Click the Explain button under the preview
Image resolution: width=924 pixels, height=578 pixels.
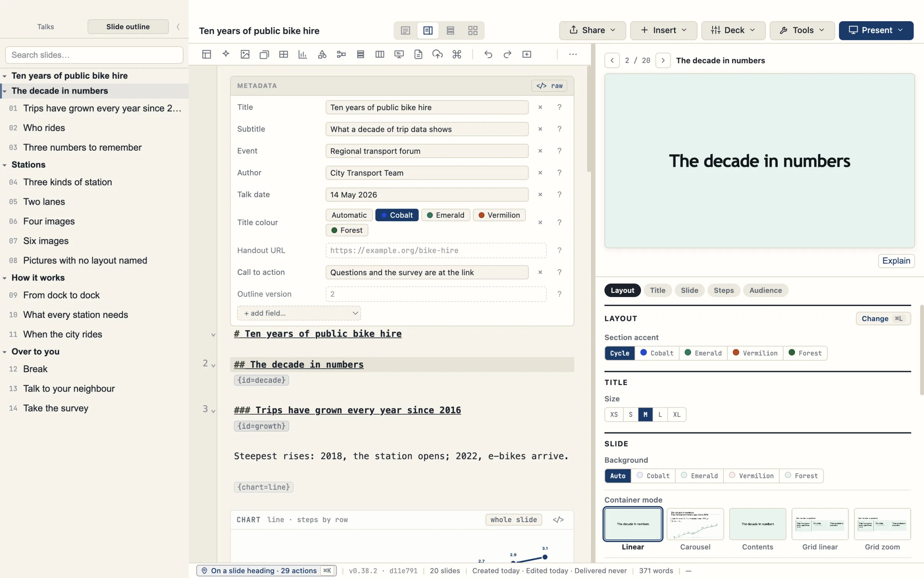[x=896, y=261]
